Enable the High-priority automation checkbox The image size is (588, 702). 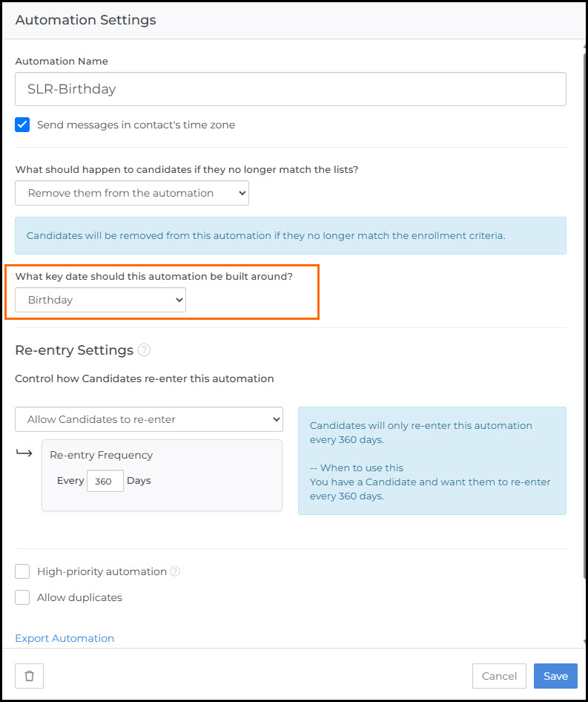23,571
